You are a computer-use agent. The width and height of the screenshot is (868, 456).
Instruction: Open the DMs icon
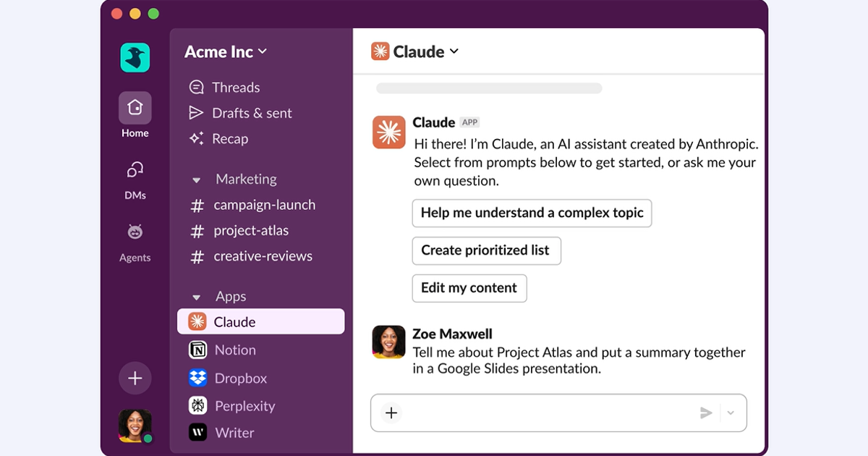coord(135,170)
